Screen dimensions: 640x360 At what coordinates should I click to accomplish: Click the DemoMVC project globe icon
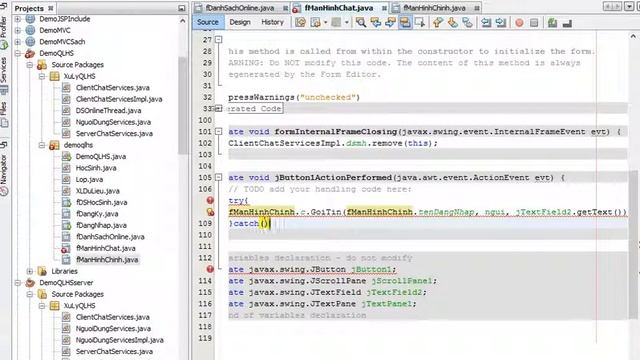coord(30,30)
